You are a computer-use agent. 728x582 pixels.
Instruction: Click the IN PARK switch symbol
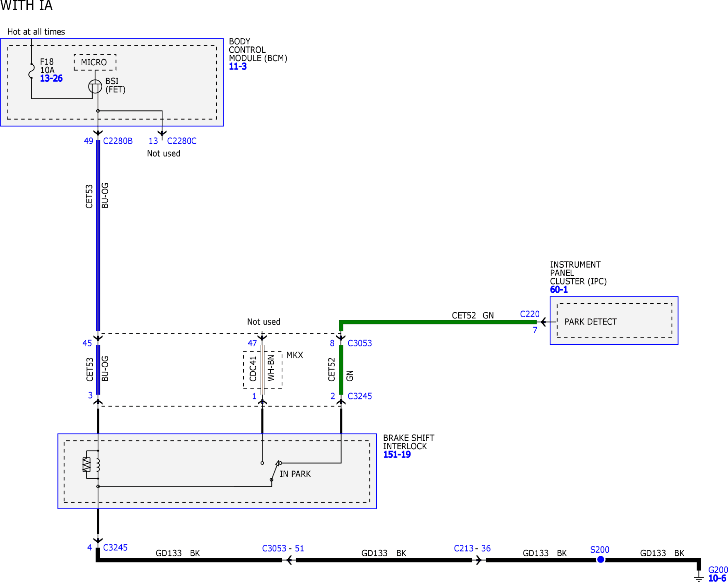pyautogui.click(x=275, y=471)
